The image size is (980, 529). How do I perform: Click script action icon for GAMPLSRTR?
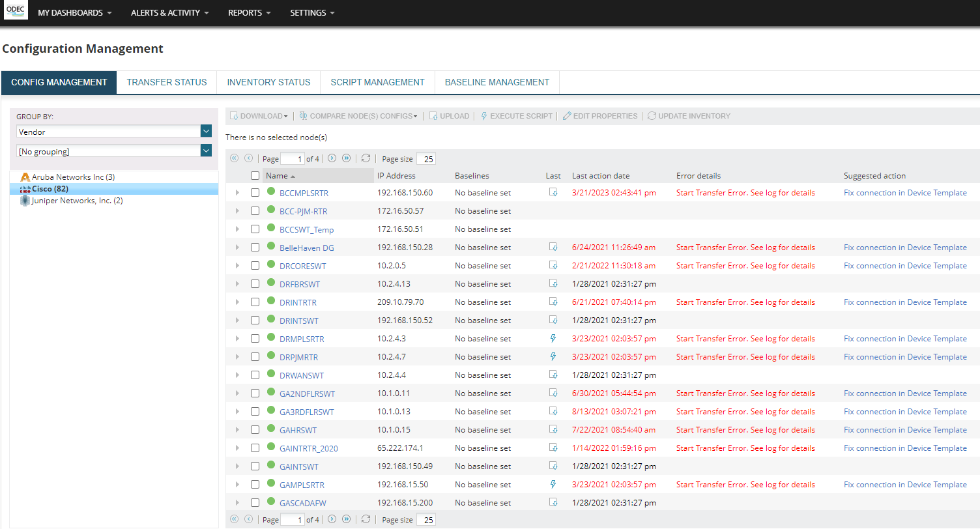[x=553, y=484]
